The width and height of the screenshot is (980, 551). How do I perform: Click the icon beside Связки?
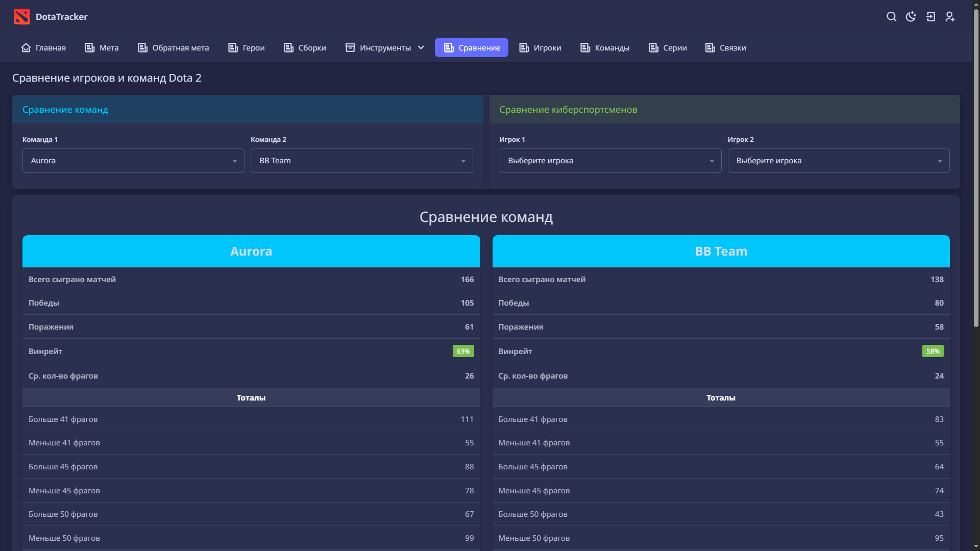click(x=710, y=47)
